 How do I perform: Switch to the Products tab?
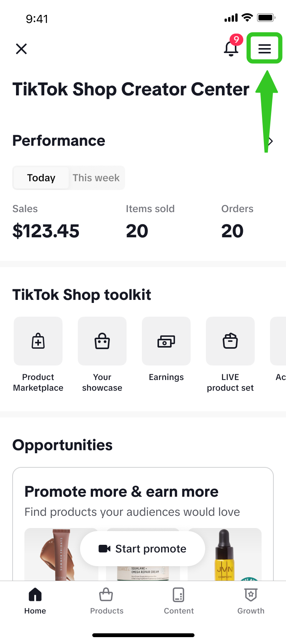click(107, 601)
